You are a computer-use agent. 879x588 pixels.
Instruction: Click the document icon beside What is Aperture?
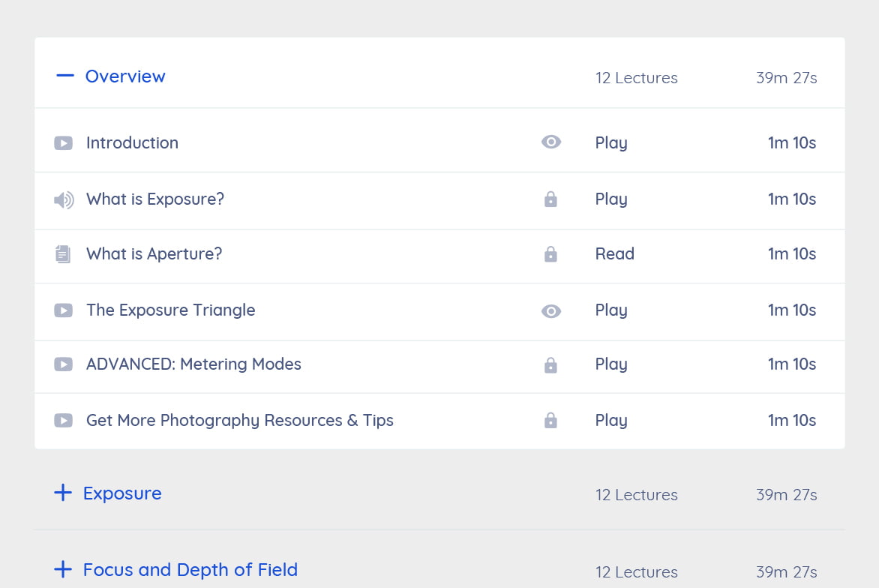64,254
